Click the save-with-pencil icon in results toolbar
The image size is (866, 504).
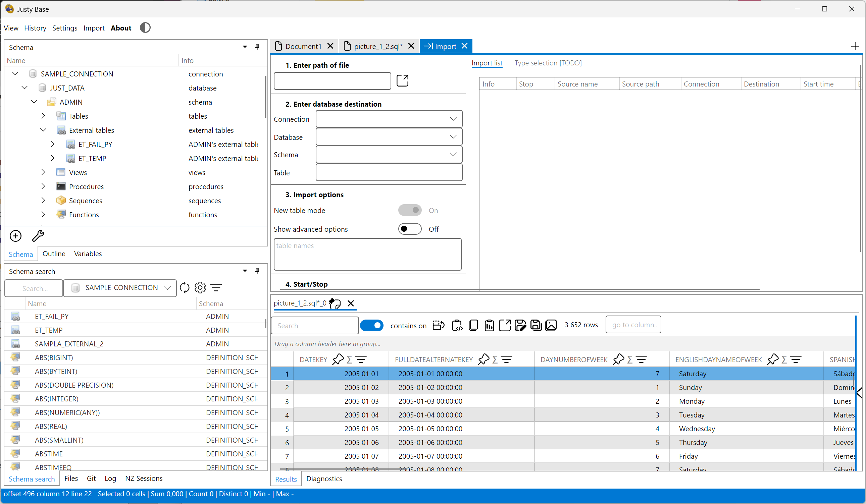pos(520,325)
